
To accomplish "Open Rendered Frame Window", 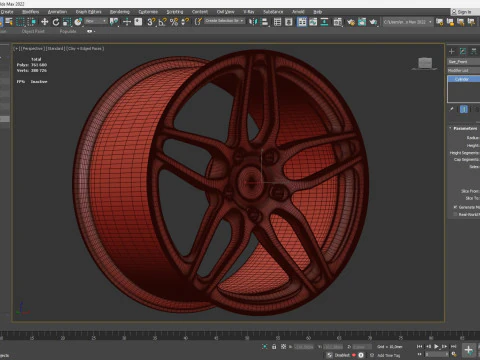I will click(x=362, y=22).
